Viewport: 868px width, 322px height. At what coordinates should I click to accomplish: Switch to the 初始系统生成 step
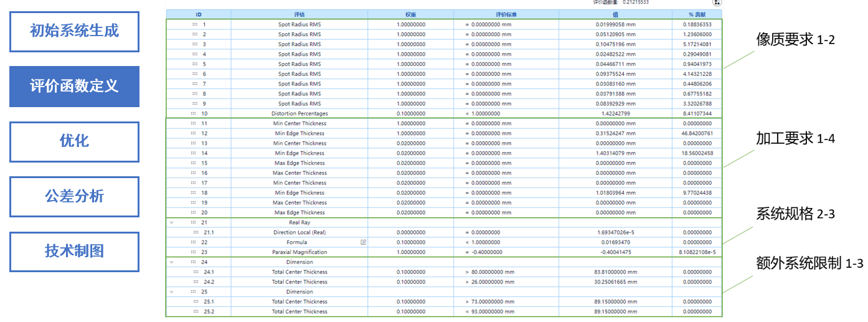74,31
